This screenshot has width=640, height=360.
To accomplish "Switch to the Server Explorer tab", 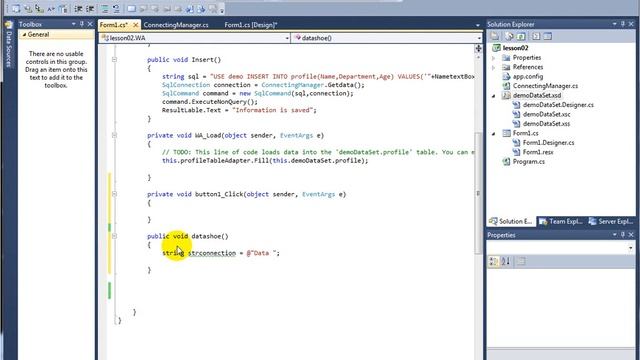I will (611, 221).
